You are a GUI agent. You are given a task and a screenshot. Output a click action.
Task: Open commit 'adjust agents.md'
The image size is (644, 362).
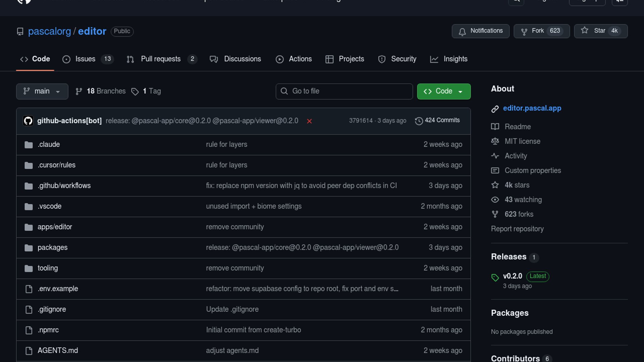(232, 351)
